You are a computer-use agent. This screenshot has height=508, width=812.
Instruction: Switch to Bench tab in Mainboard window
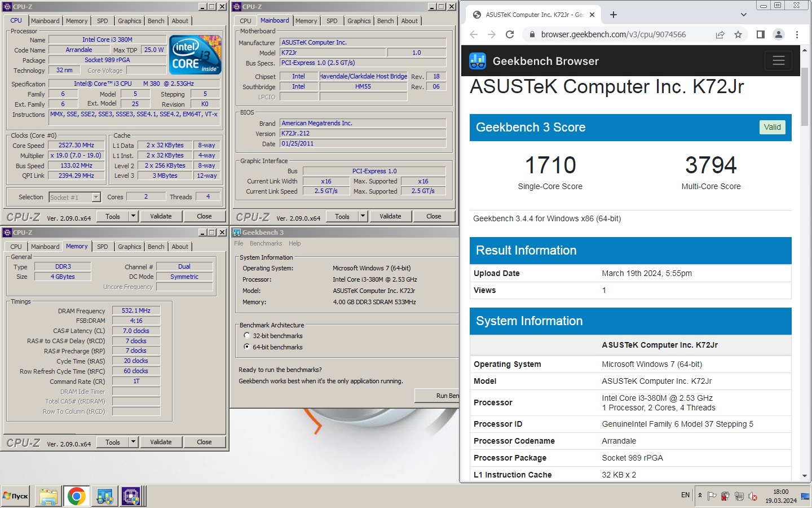[x=386, y=21]
